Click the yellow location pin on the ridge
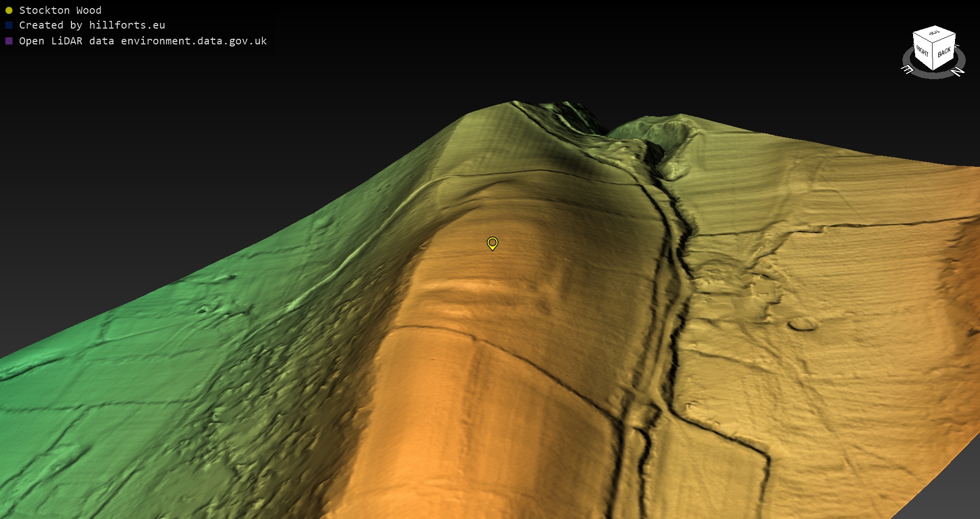980x519 pixels. [x=492, y=243]
